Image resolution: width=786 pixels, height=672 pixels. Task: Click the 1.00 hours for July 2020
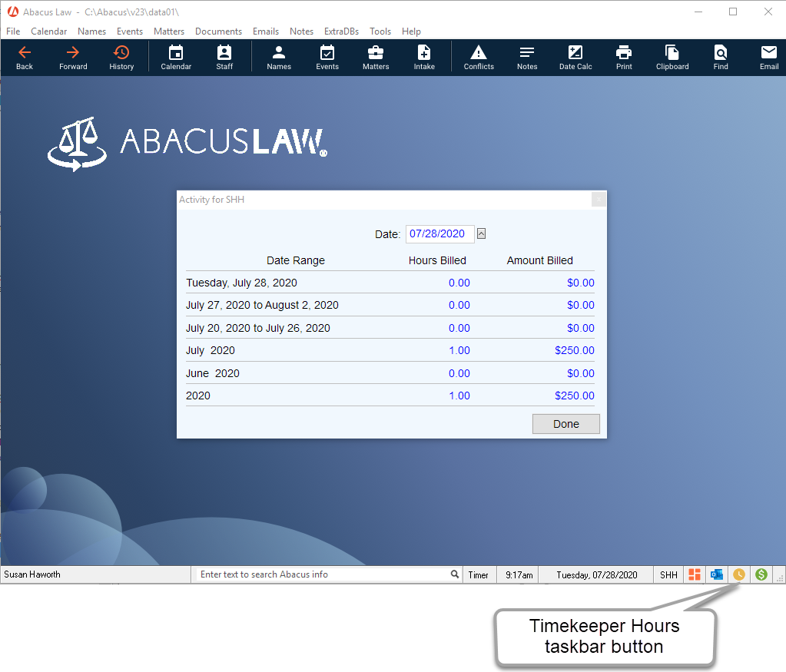pos(459,350)
